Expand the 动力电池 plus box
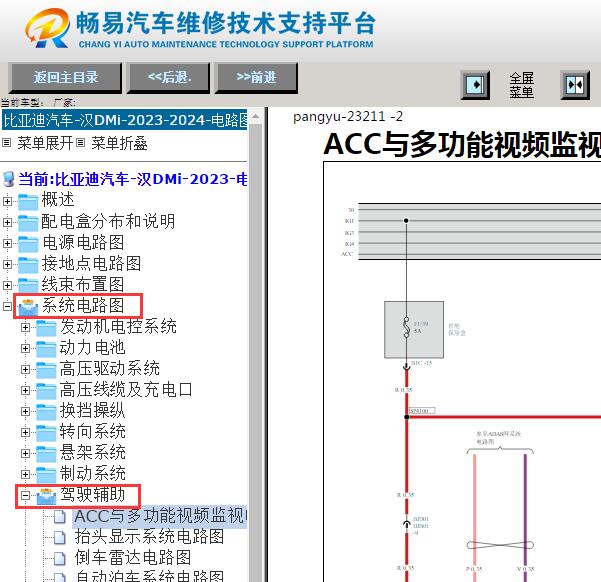Screen dimensions: 601x582 pos(25,349)
